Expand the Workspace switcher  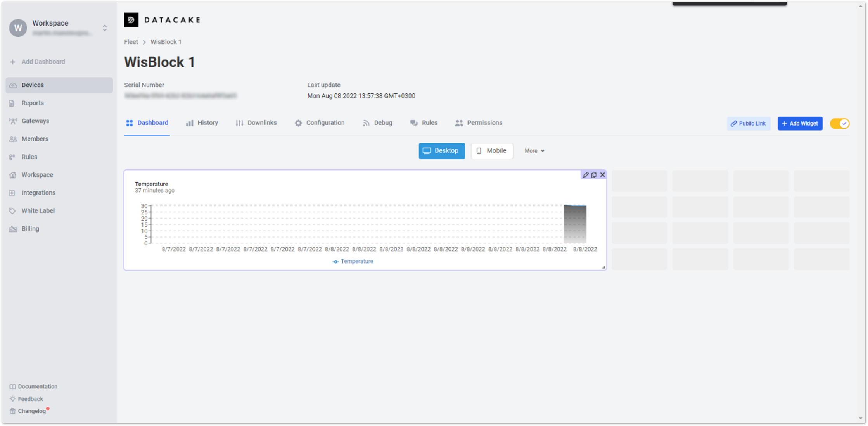point(105,28)
